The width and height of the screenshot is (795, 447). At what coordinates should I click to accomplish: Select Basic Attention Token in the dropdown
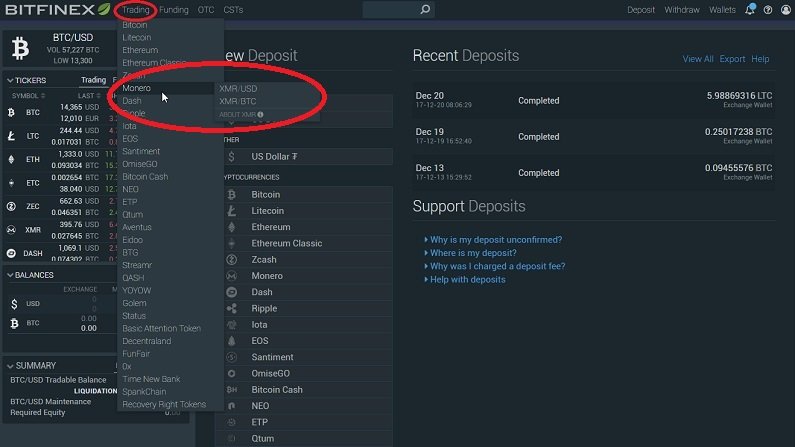[x=161, y=328]
